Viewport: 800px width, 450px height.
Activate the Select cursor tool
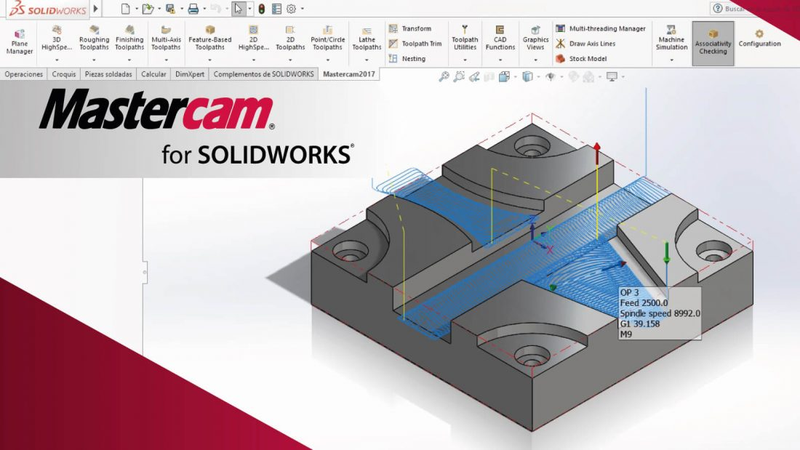(238, 9)
